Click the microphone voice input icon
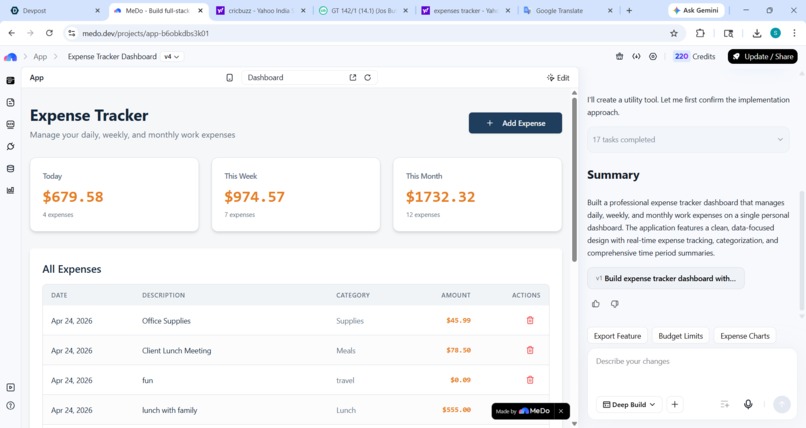806x428 pixels. 748,404
